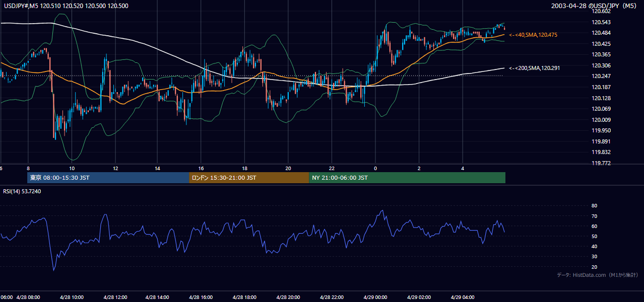This screenshot has width=644, height=302.
Task: Click price axis value 120.425
Action: tap(601, 44)
